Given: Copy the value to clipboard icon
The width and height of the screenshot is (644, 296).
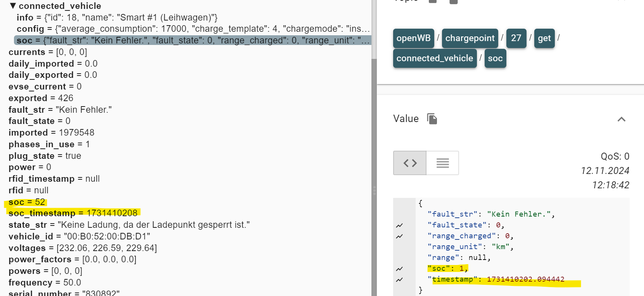Looking at the screenshot, I should 432,119.
